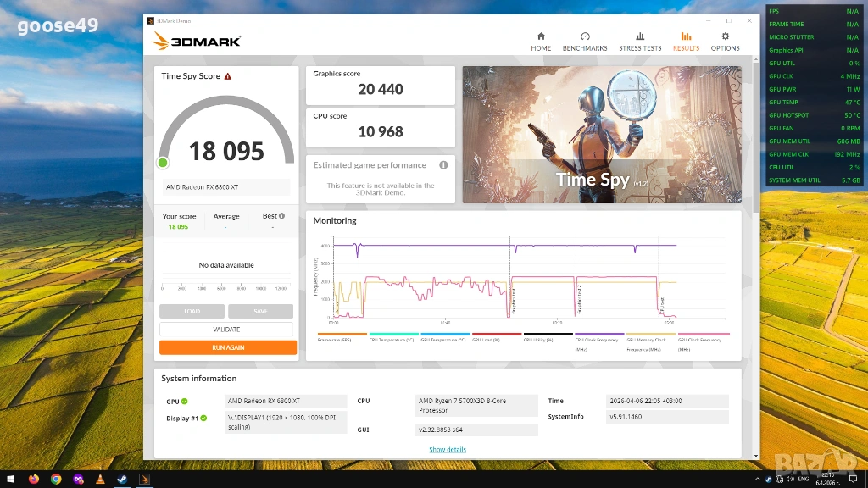The image size is (868, 488).
Task: Click the Estimated game performance info icon
Action: (x=443, y=165)
